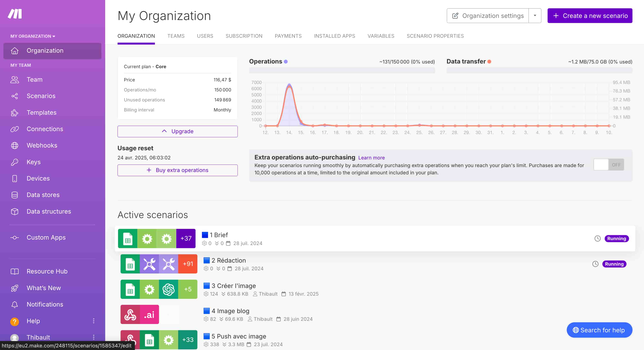The width and height of the screenshot is (644, 350).
Task: Open Learn more link for auto-purchasing
Action: [371, 158]
